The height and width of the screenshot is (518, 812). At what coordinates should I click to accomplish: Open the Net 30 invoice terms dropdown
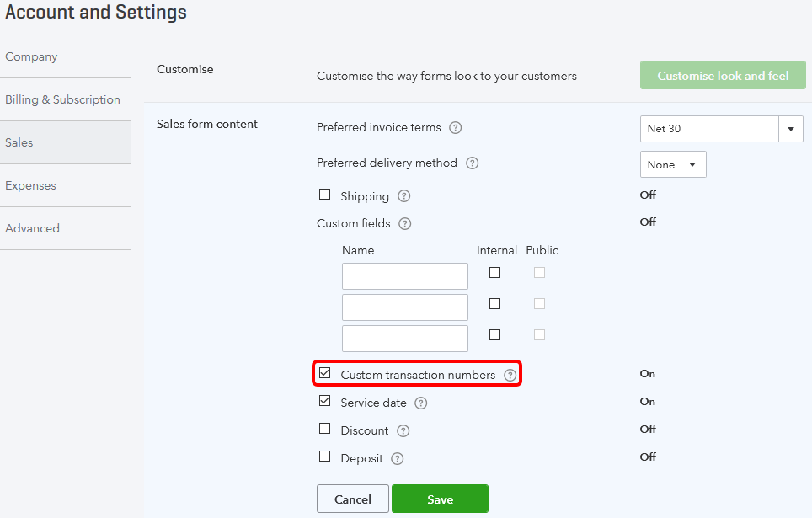791,129
